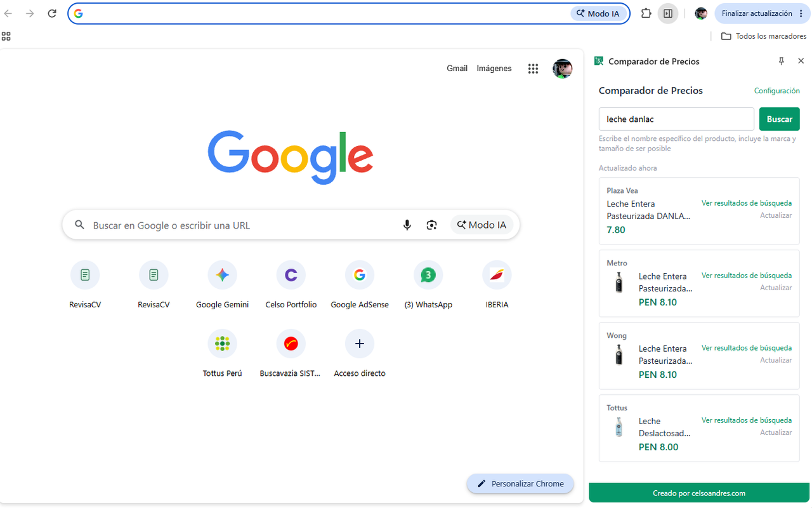Click Personalizar Chrome button
Screen dimensions: 812x508
click(x=520, y=484)
